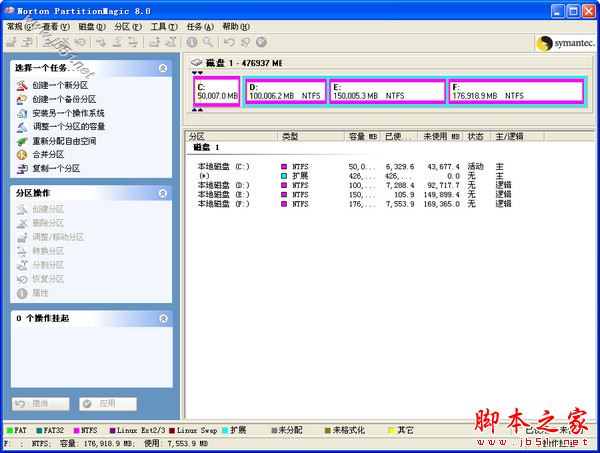
Task: Click the 删除分区 operation
Action: coord(40,223)
